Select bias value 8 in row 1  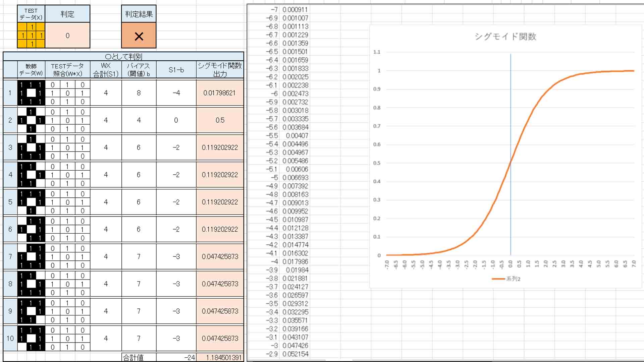point(139,93)
